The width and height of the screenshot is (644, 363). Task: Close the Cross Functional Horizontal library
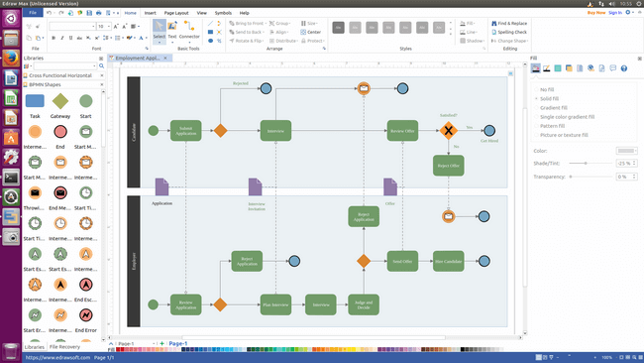coord(102,75)
